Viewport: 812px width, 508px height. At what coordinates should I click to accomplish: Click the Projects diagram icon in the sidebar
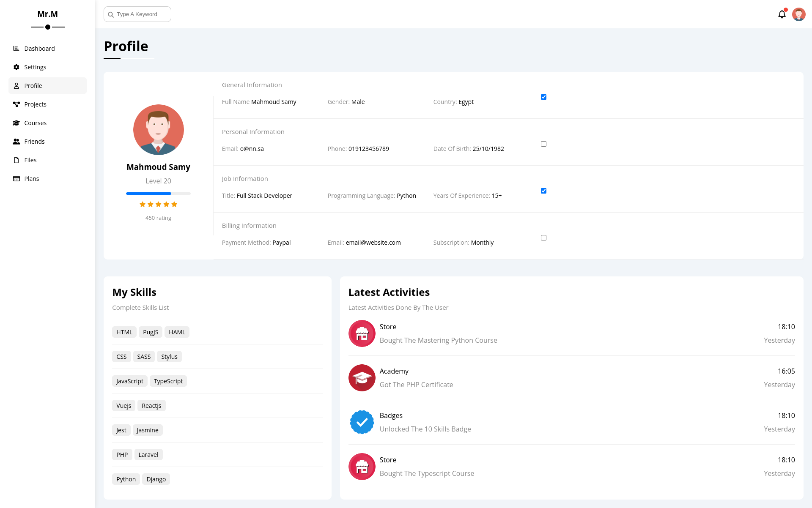coord(16,104)
